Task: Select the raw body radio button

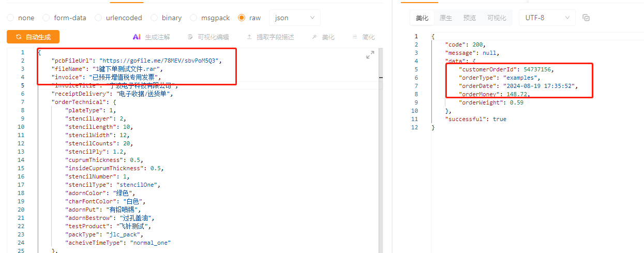Action: pyautogui.click(x=242, y=18)
